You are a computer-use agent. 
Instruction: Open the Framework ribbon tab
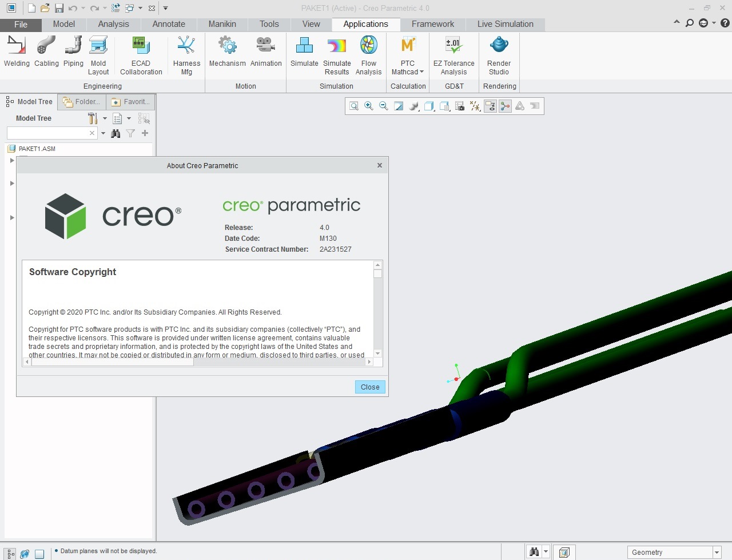point(433,24)
